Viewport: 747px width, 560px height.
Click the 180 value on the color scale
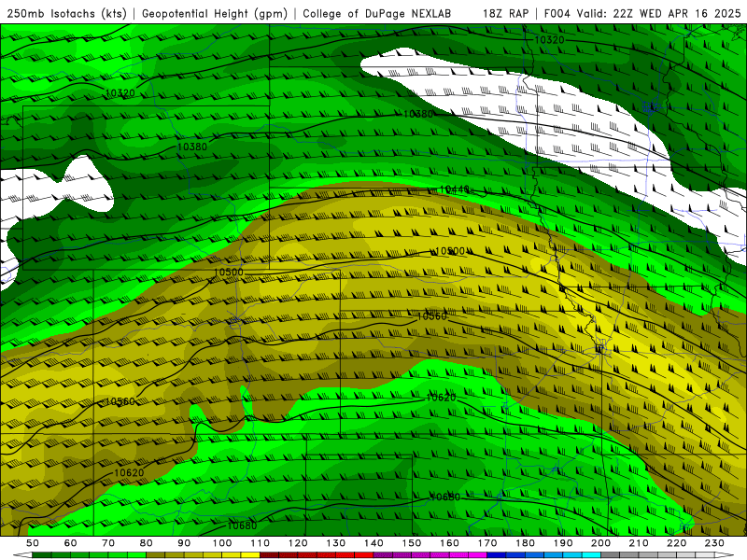point(526,543)
